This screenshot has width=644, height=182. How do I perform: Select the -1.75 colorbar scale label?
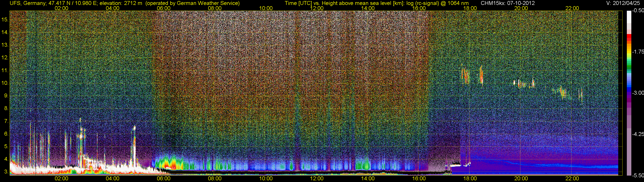[x=638, y=52]
